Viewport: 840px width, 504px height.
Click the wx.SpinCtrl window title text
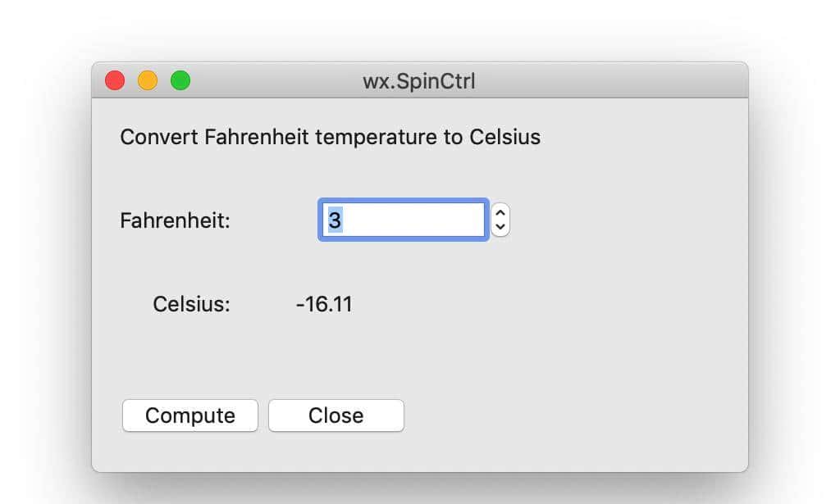click(418, 81)
